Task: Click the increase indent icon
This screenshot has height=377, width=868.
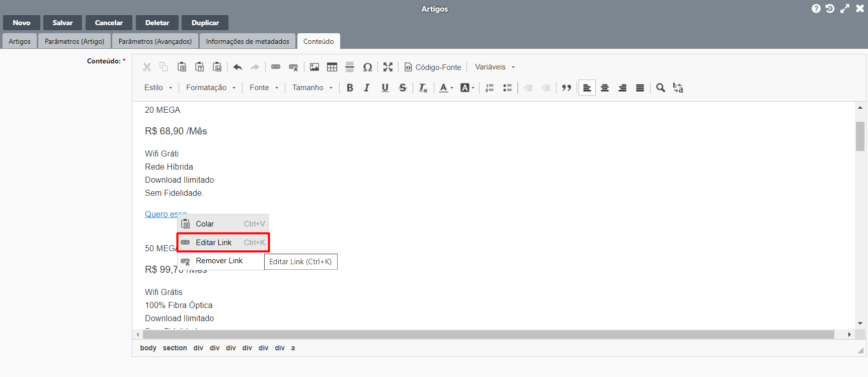Action: coord(546,88)
